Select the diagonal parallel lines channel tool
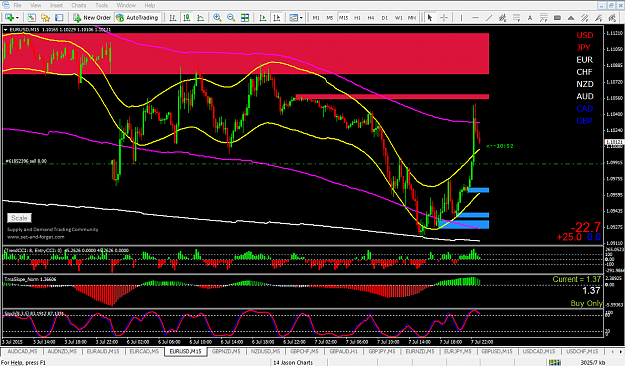Screen dimensions: 625x366 point(584,18)
